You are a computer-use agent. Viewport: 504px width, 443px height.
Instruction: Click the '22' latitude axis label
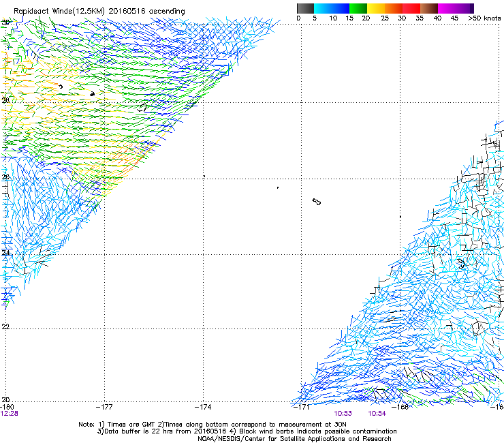tap(5, 326)
